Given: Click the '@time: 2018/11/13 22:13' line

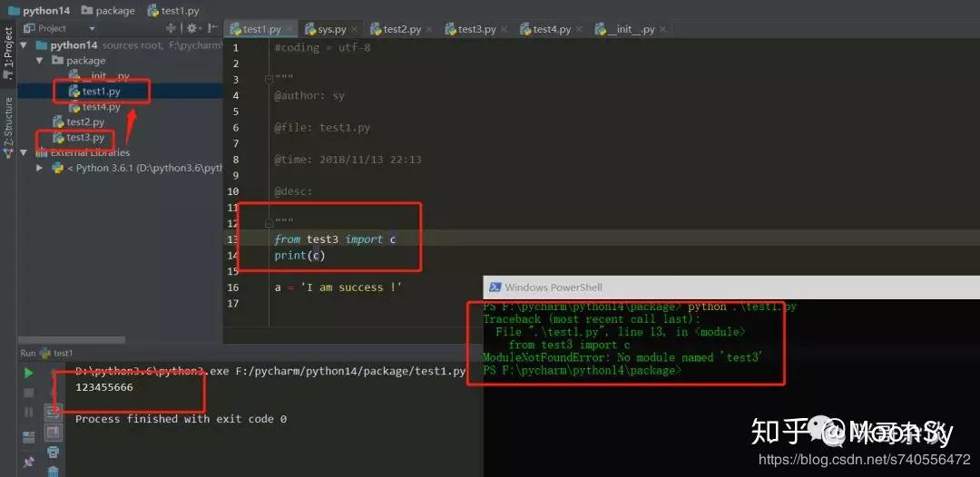Looking at the screenshot, I should (x=348, y=160).
